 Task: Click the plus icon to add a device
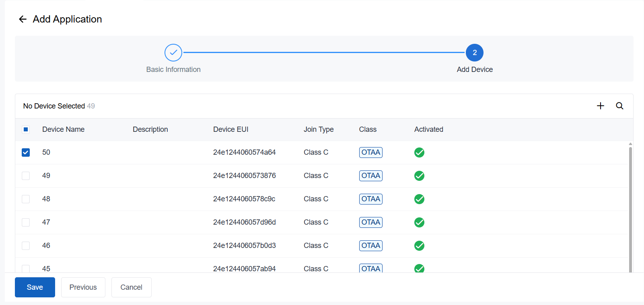pyautogui.click(x=601, y=106)
